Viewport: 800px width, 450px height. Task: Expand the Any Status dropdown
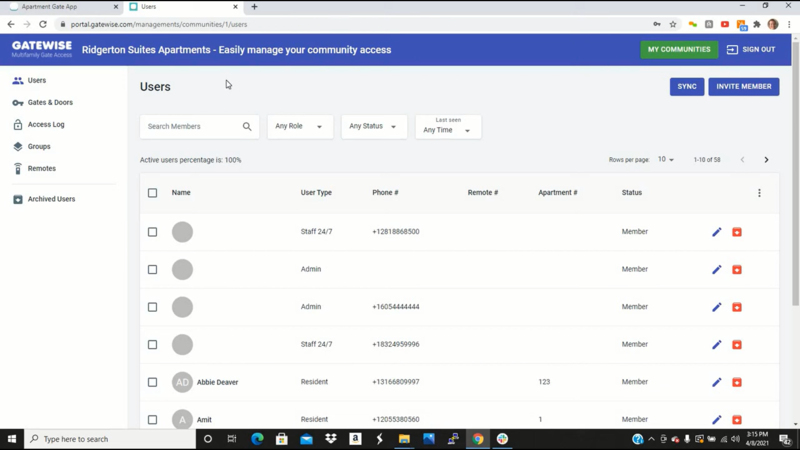coord(373,127)
